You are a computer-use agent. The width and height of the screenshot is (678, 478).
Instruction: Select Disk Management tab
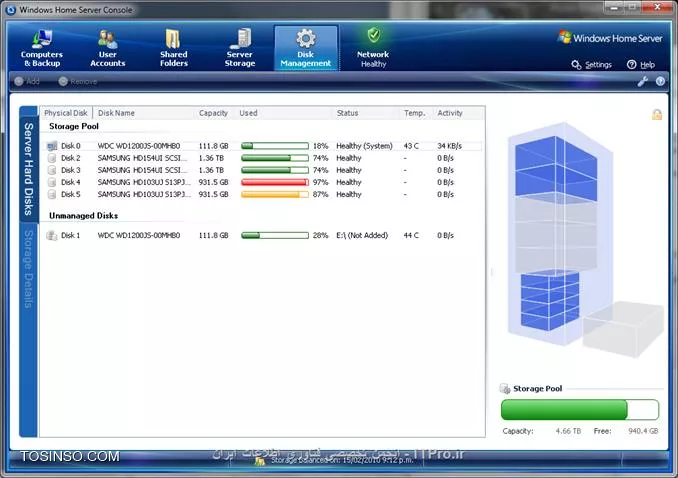coord(306,48)
